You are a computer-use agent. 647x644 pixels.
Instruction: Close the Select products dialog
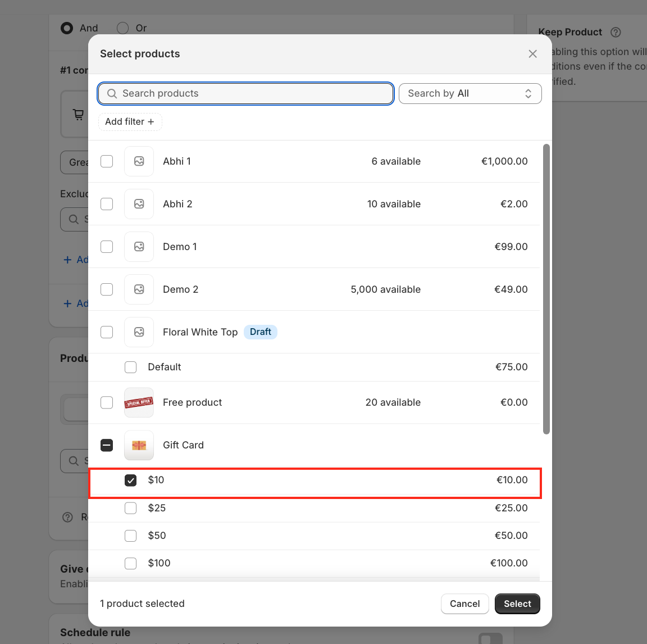pos(532,54)
